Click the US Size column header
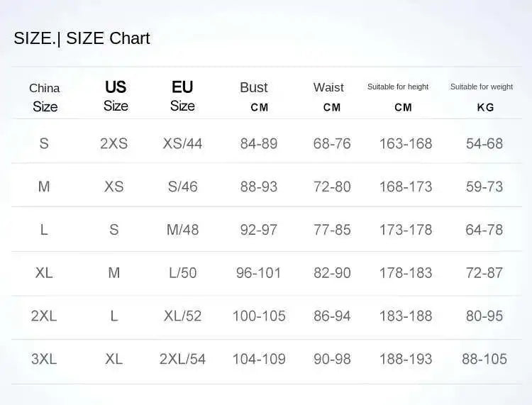Image resolution: width=532 pixels, height=405 pixels. pos(116,96)
